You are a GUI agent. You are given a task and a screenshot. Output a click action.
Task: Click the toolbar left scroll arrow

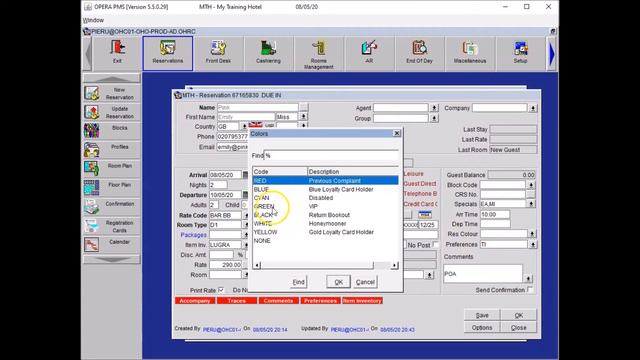88,53
